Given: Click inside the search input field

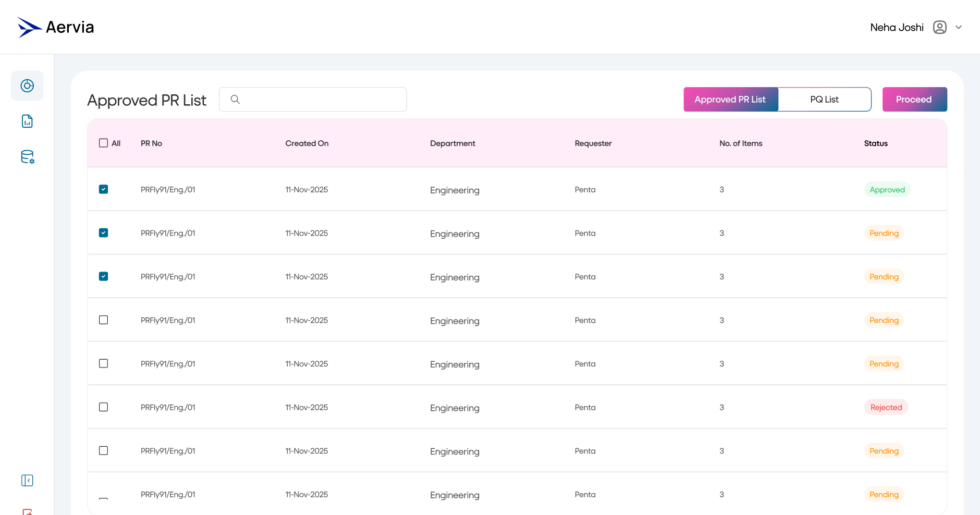Looking at the screenshot, I should tap(313, 99).
